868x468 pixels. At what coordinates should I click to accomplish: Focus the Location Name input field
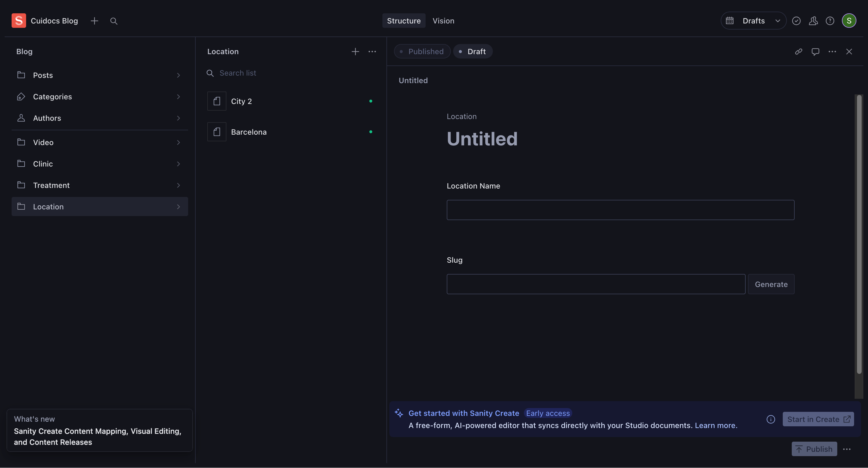coord(620,210)
